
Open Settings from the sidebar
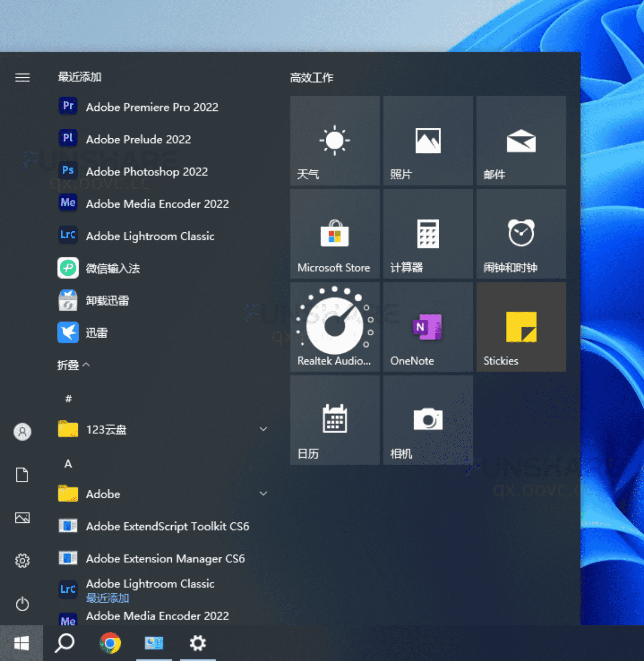tap(22, 561)
